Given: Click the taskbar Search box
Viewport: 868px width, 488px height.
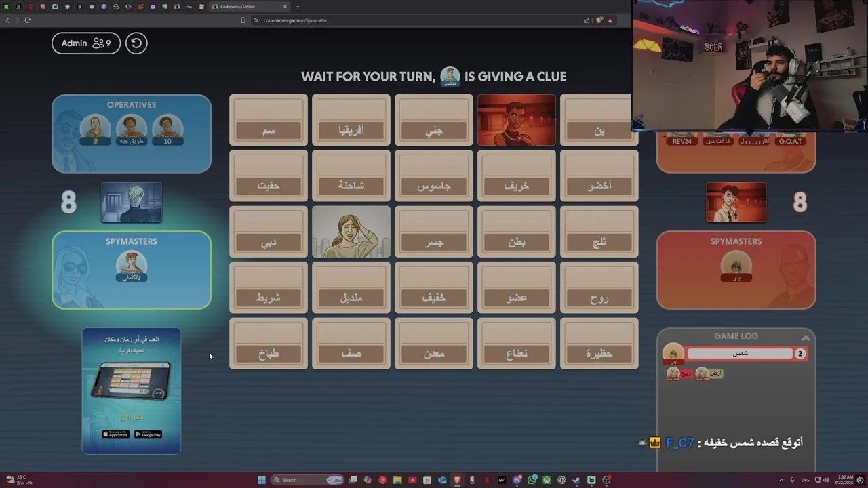Looking at the screenshot, I should pos(307,480).
